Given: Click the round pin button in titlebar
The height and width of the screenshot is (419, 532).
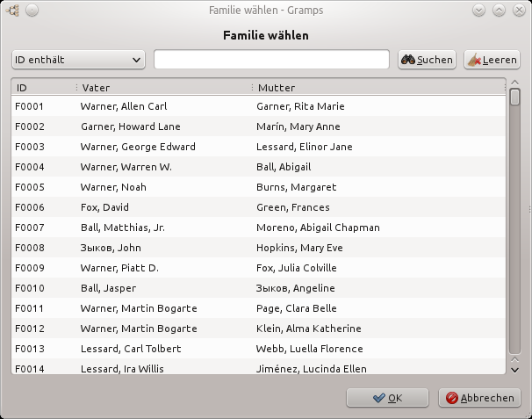Looking at the screenshot, I should point(32,11).
